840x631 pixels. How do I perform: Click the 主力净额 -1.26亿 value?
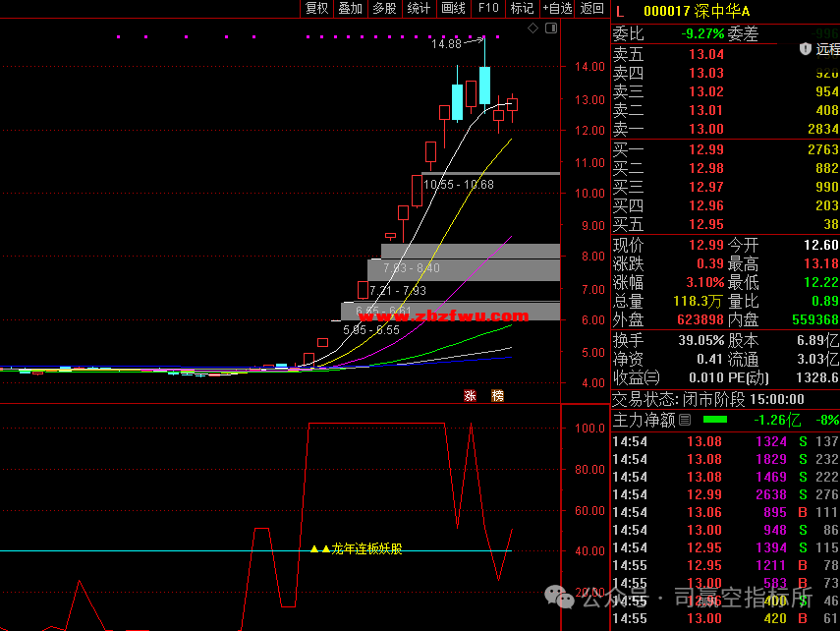click(777, 420)
